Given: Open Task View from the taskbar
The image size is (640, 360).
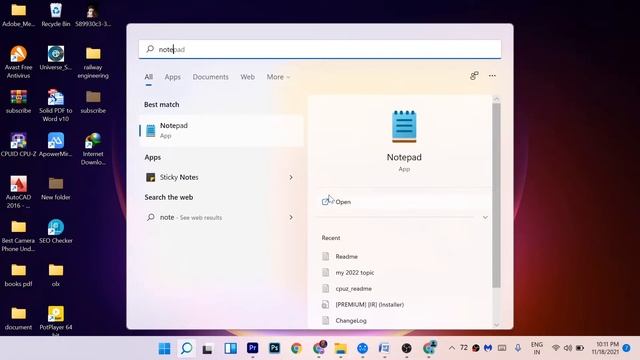Looking at the screenshot, I should pyautogui.click(x=208, y=349).
